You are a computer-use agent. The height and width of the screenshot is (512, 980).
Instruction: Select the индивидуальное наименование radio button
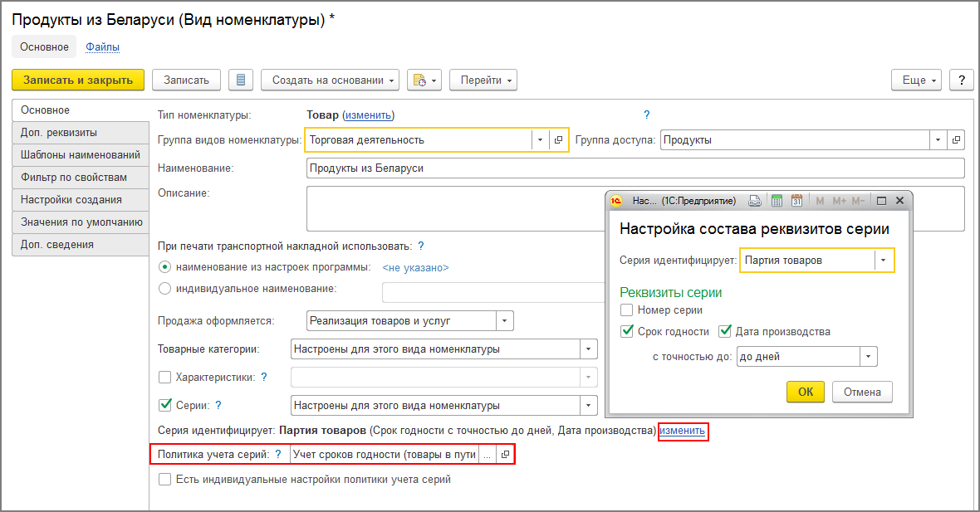point(164,289)
